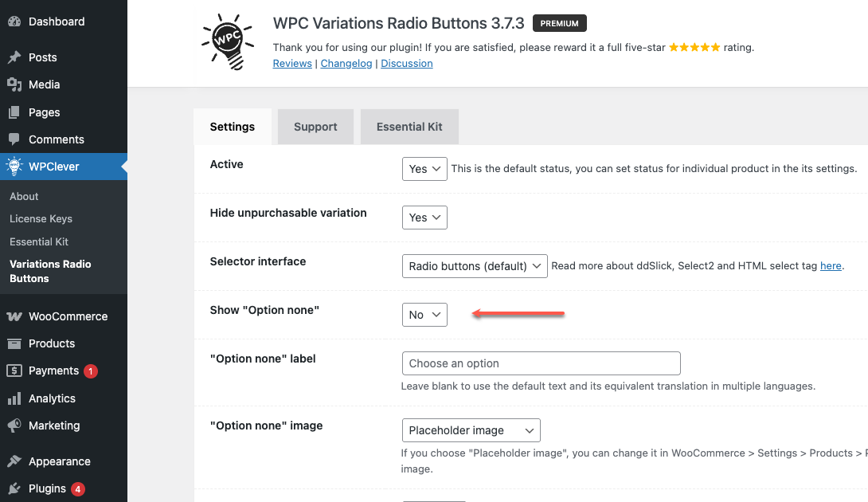
Task: Switch to the Support tab
Action: coord(315,127)
